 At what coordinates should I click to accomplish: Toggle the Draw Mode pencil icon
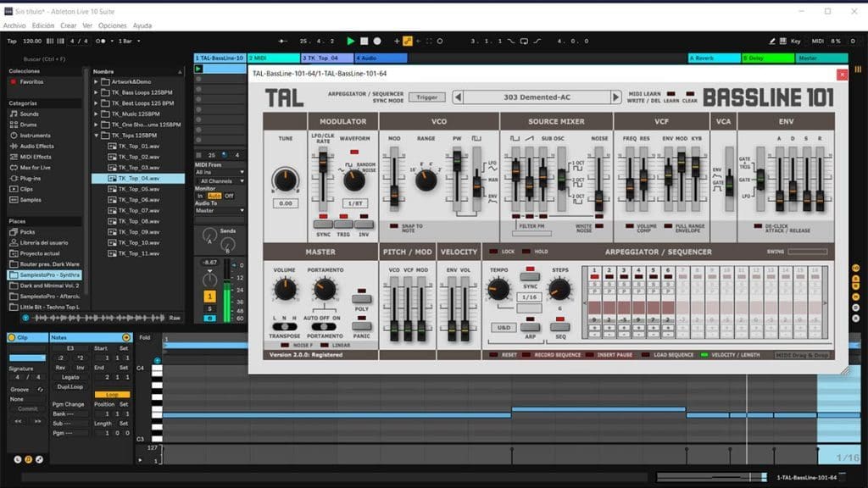772,41
